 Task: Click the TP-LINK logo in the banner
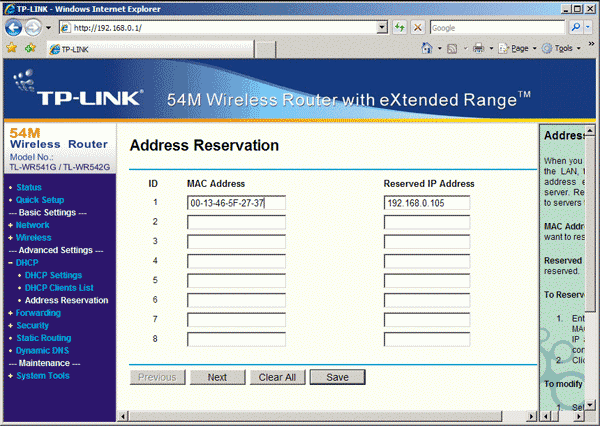coord(78,89)
